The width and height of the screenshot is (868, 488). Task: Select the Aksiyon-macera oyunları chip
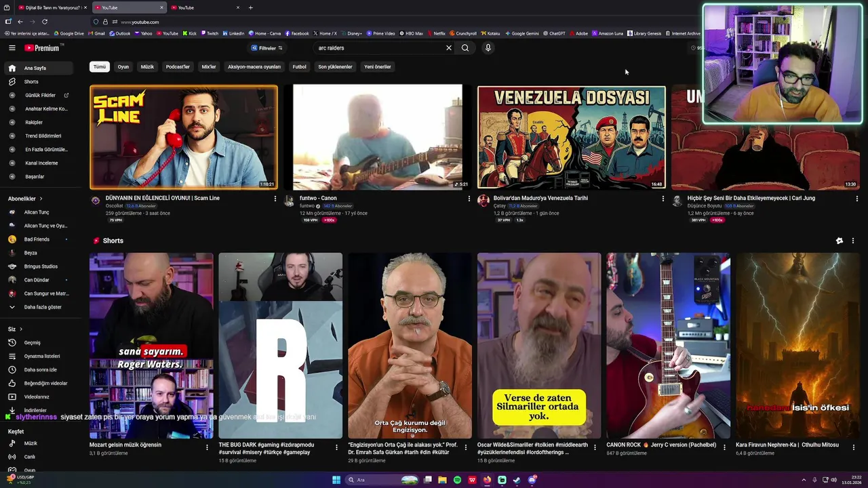254,67
